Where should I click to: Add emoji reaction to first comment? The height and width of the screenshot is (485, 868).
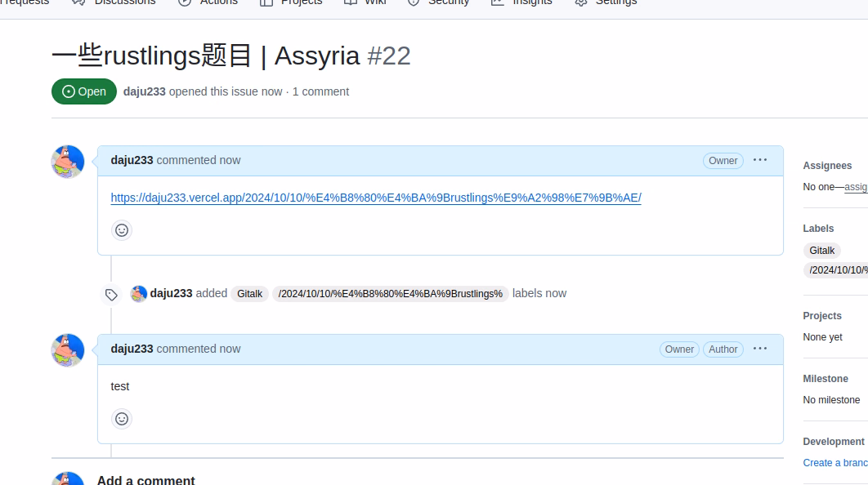pyautogui.click(x=122, y=230)
